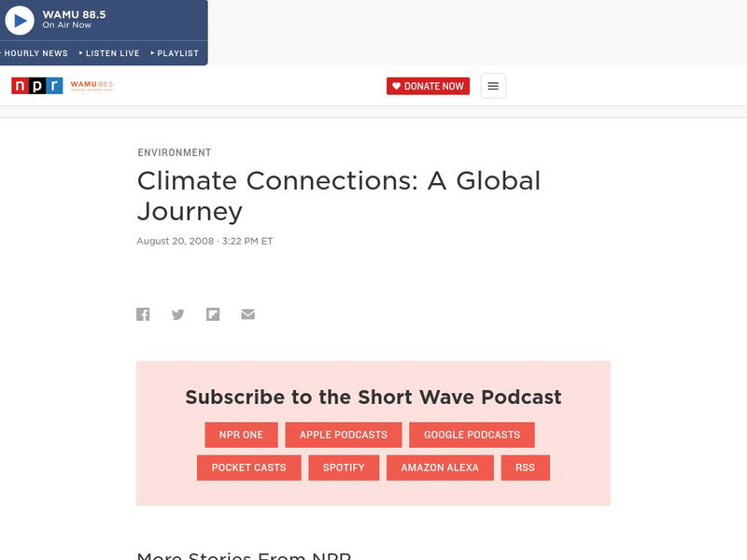Play the WAMU 88.5 live stream
This screenshot has height=560, width=747.
pyautogui.click(x=21, y=20)
